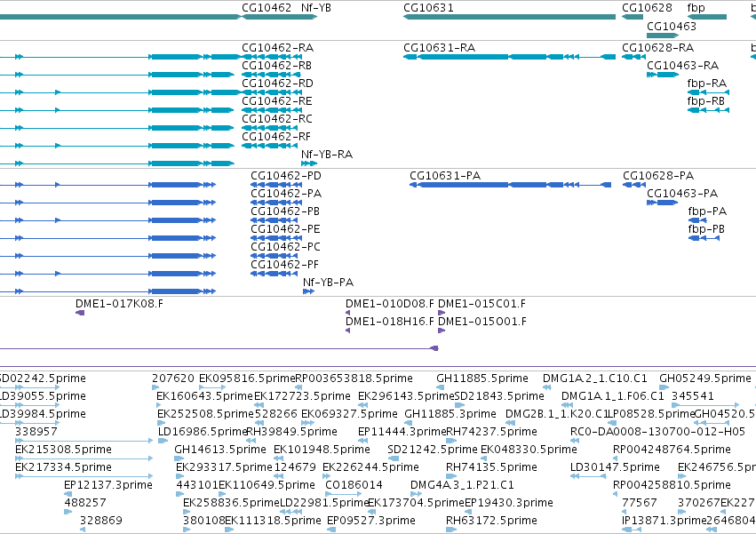Image resolution: width=756 pixels, height=534 pixels.
Task: Click EST label RC0-DA0008-130700-012-H05
Action: [x=657, y=432]
